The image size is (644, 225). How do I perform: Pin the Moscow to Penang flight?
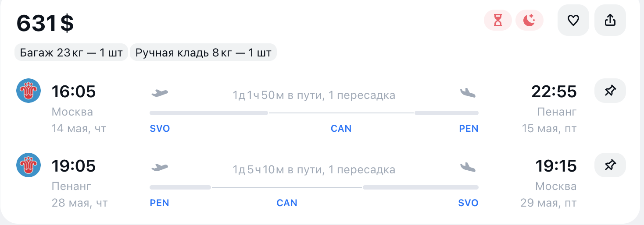click(610, 91)
